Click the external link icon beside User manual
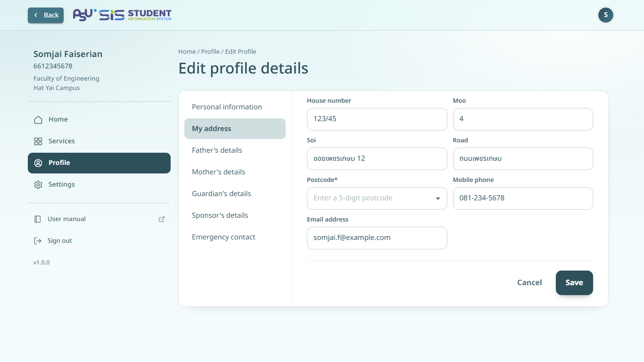The height and width of the screenshot is (362, 644). pyautogui.click(x=162, y=219)
